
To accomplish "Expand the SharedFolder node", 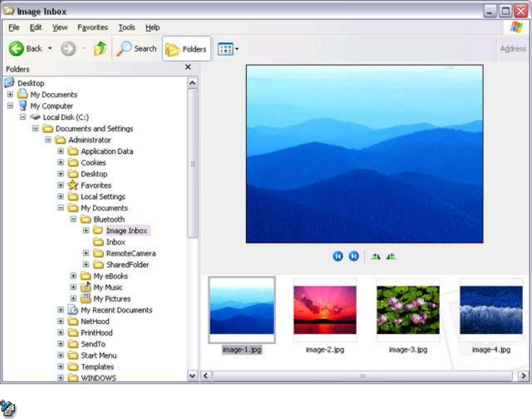I will pyautogui.click(x=86, y=265).
